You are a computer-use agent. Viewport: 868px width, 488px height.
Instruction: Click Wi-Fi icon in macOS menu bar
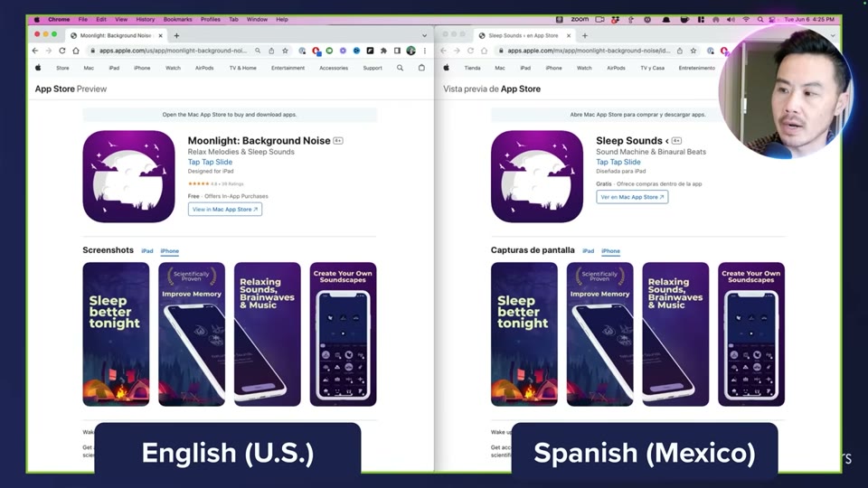(746, 19)
